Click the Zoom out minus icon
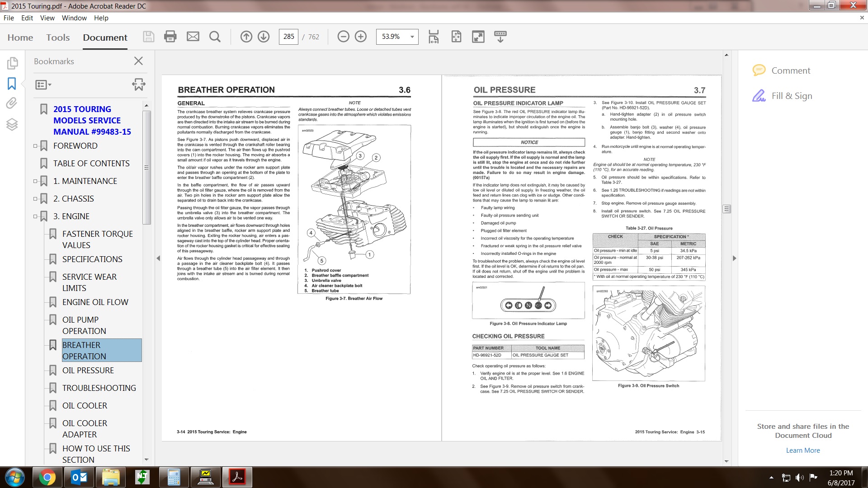Image resolution: width=868 pixels, height=488 pixels. point(344,37)
